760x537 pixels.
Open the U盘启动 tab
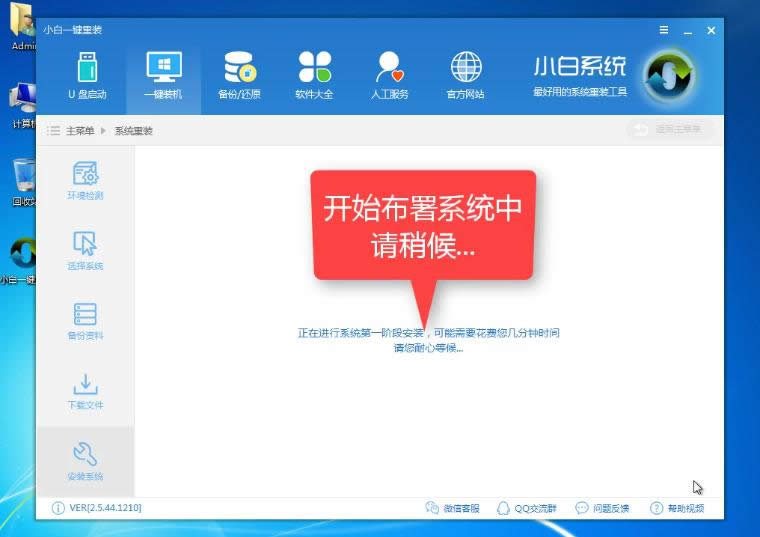point(87,76)
